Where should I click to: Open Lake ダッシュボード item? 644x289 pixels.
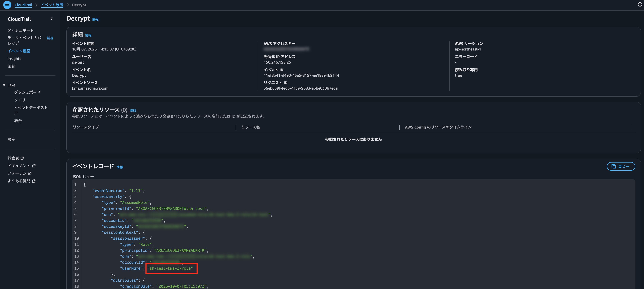tap(27, 92)
